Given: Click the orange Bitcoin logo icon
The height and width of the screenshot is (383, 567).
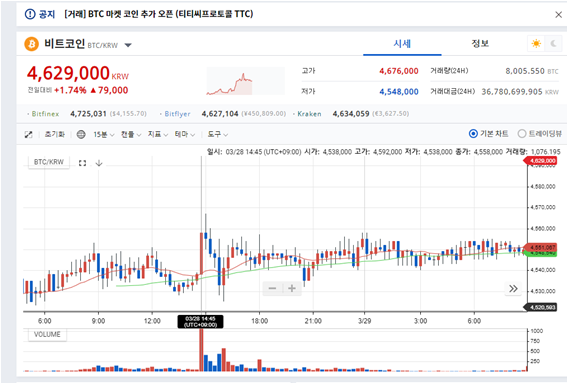Looking at the screenshot, I should [31, 44].
